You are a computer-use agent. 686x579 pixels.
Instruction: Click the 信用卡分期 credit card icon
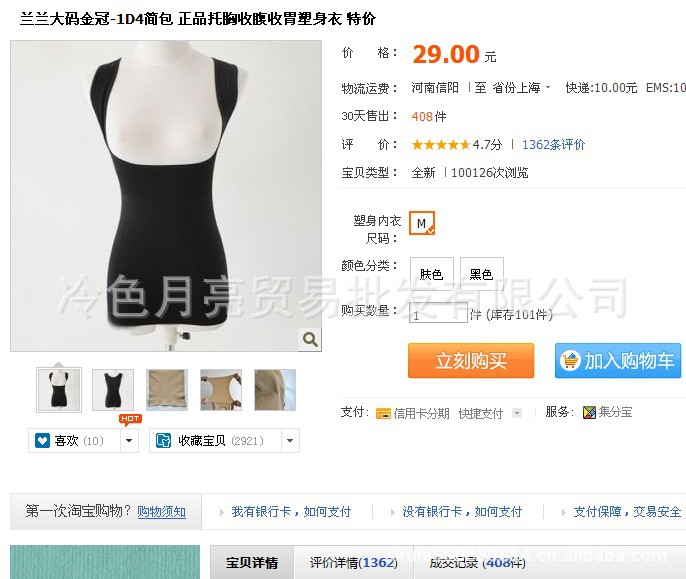(x=383, y=413)
